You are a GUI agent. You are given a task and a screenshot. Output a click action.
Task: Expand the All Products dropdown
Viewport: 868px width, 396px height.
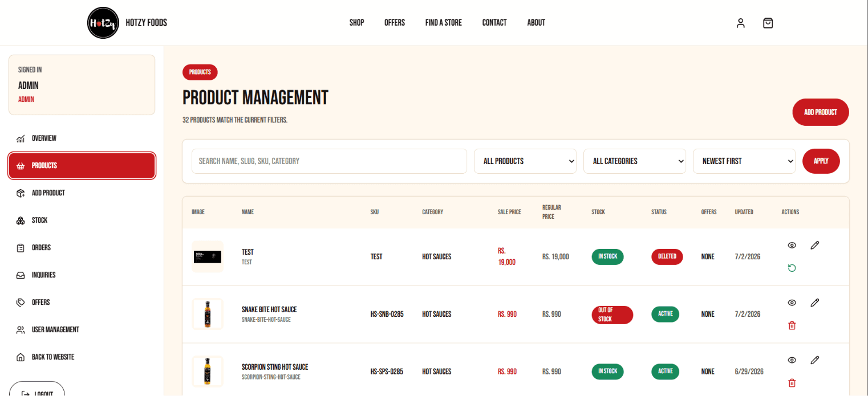coord(525,161)
